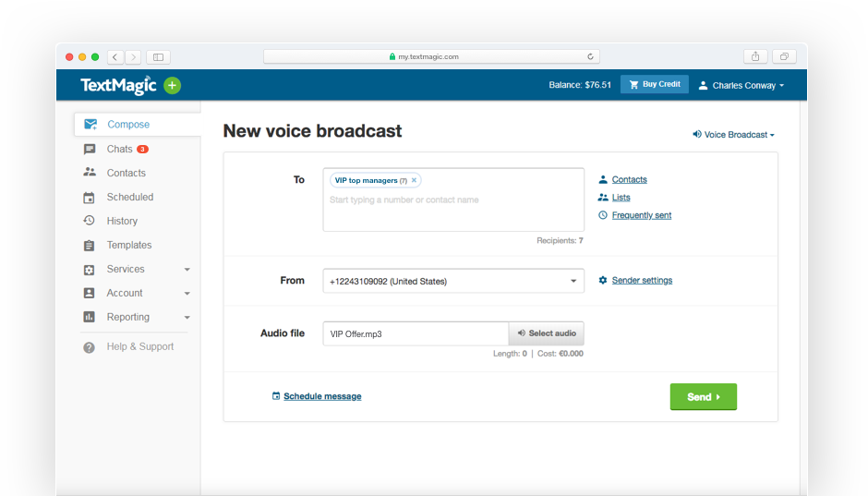Click the Select audio button

(x=547, y=333)
